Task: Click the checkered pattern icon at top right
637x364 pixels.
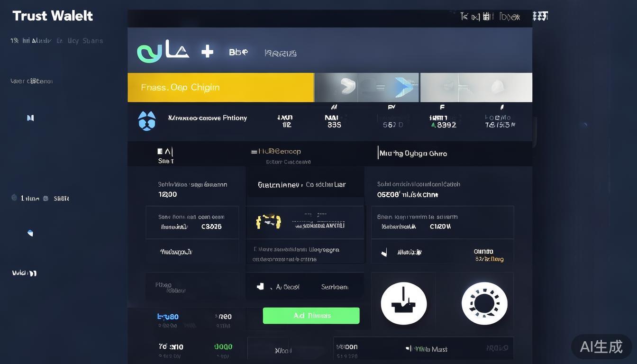Action: [540, 15]
